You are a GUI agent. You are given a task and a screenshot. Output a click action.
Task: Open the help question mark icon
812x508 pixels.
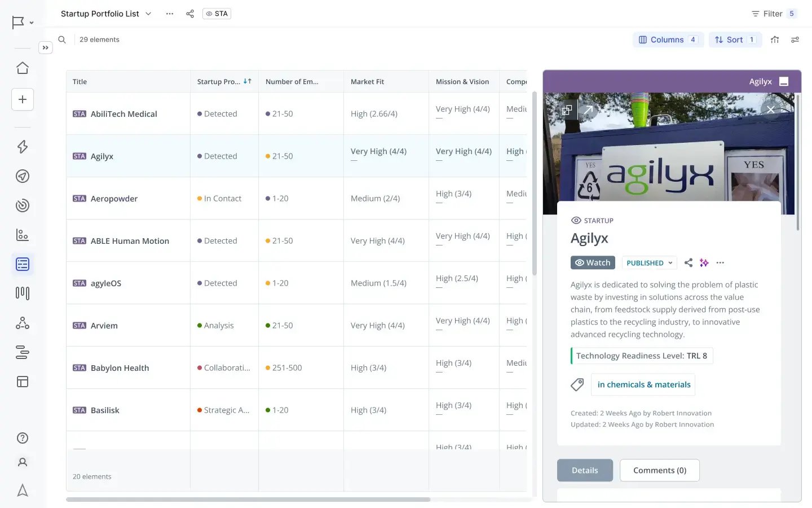point(22,437)
